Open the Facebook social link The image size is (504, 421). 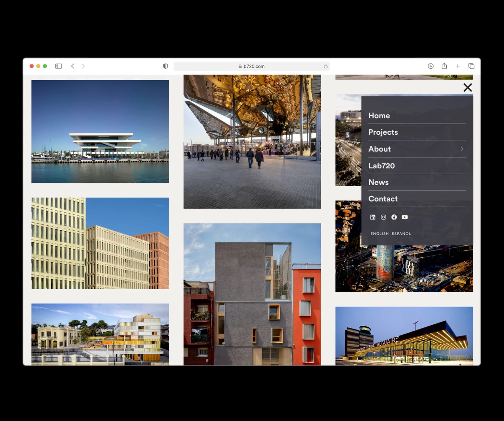point(394,217)
